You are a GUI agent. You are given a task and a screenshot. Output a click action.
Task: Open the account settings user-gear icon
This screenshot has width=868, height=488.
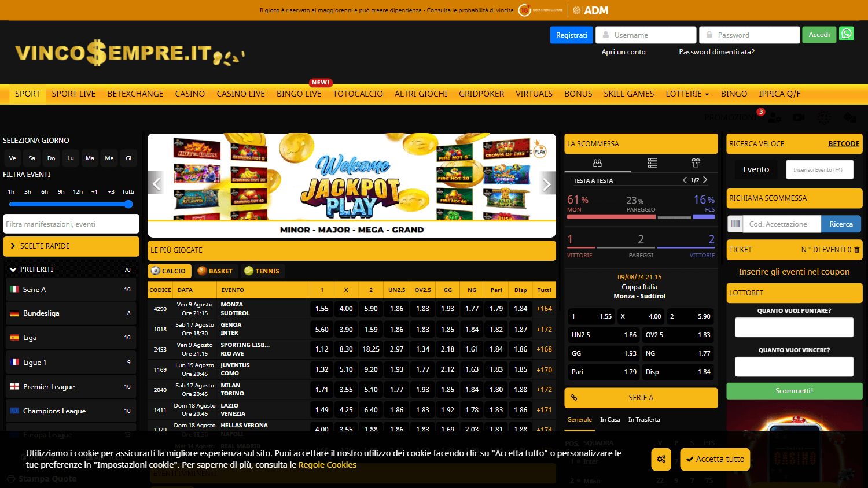point(775,117)
